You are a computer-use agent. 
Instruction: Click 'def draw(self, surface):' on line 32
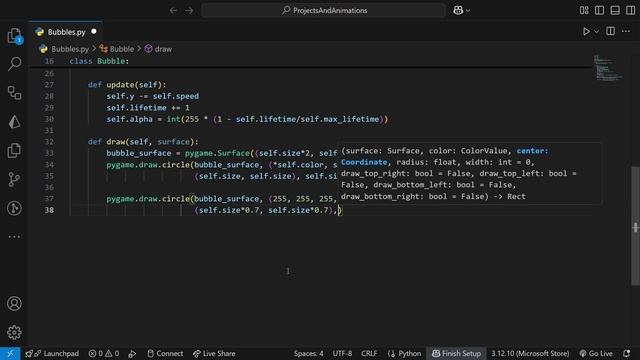(x=143, y=142)
